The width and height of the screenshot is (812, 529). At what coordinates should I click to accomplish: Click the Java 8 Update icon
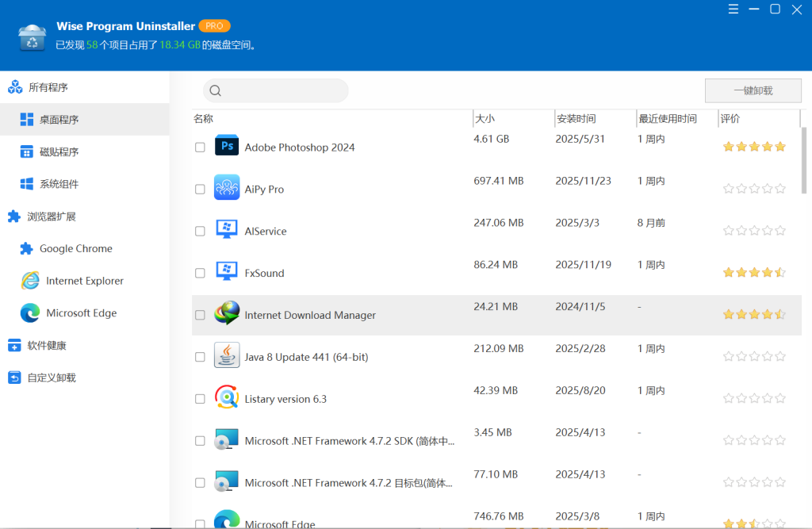[x=227, y=357]
